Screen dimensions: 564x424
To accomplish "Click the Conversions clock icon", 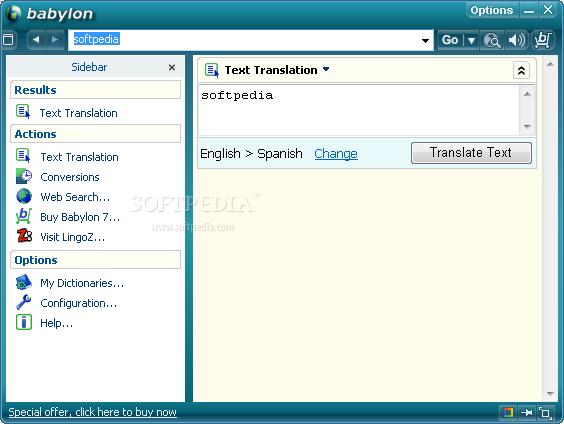I will pos(24,176).
